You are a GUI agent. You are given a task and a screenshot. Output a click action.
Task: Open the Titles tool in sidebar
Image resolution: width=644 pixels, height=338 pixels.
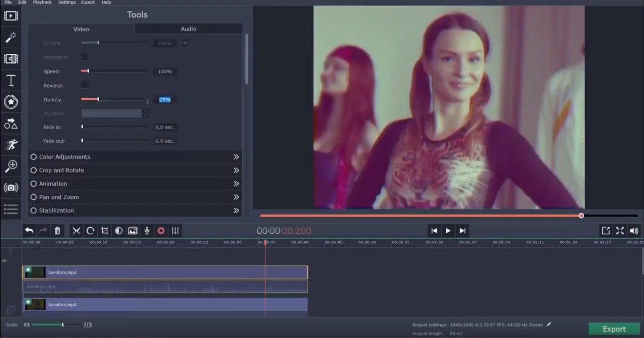pyautogui.click(x=10, y=80)
